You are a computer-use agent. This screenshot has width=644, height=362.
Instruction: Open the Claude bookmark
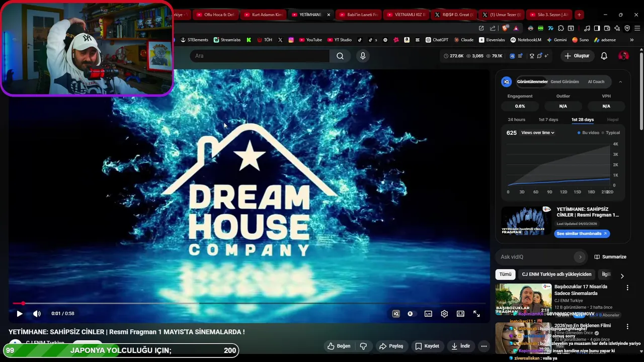(x=463, y=40)
